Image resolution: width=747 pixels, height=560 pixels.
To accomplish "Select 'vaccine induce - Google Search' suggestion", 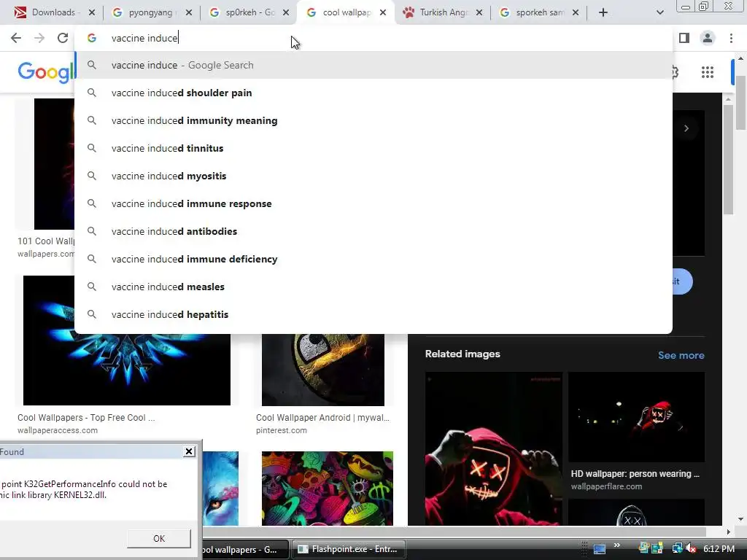I will pos(373,65).
